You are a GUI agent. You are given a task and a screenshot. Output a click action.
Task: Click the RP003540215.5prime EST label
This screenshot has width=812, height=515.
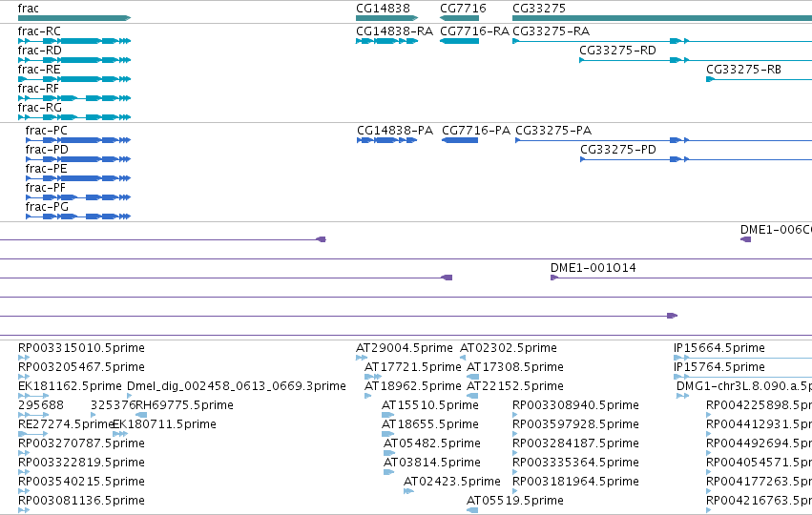tap(81, 482)
